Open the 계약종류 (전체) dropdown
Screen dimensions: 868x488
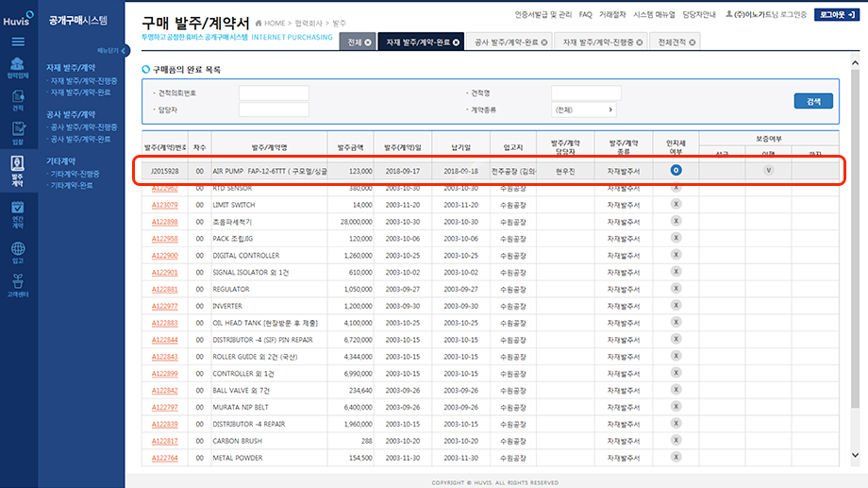point(583,109)
